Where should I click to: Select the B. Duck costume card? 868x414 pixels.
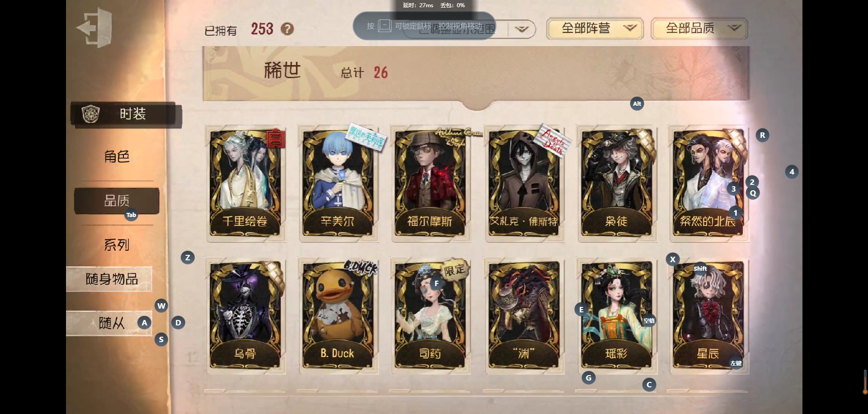click(338, 315)
